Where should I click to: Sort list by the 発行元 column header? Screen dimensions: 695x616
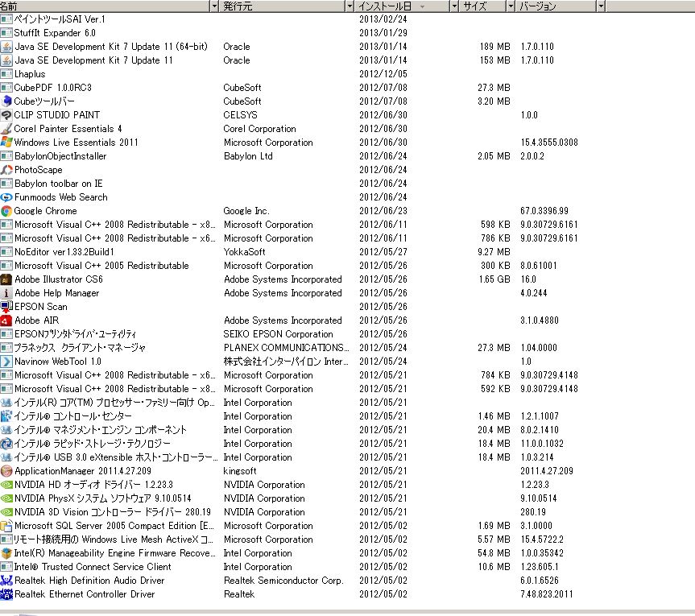(283, 6)
